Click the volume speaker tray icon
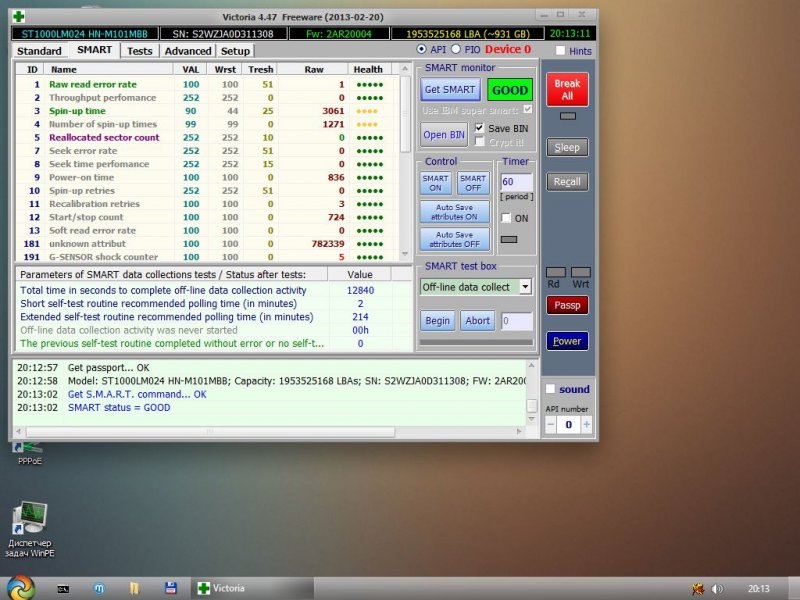Image resolution: width=800 pixels, height=600 pixels. click(716, 588)
